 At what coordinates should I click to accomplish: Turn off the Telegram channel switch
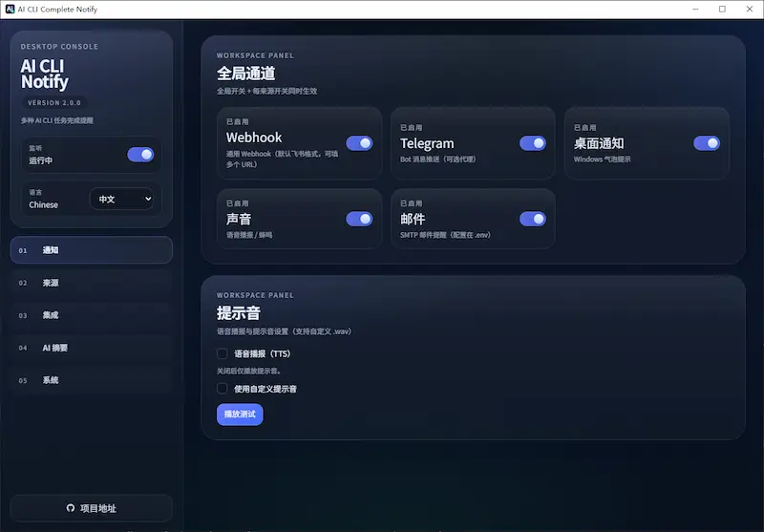tap(532, 143)
